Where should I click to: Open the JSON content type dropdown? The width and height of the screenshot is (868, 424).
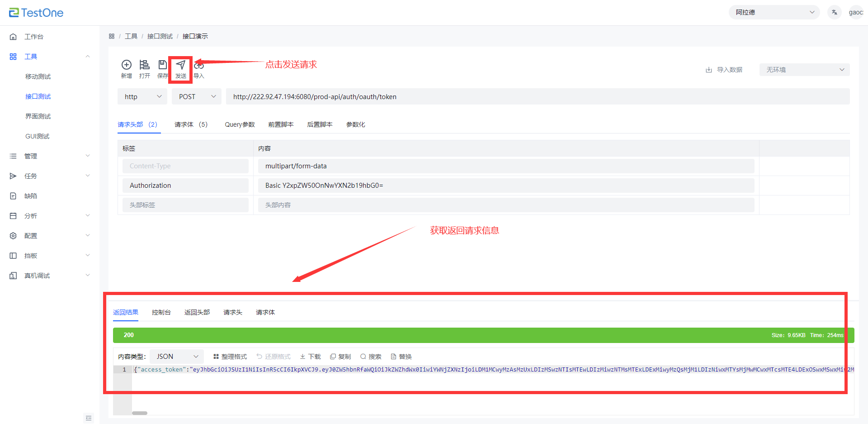[x=177, y=357]
